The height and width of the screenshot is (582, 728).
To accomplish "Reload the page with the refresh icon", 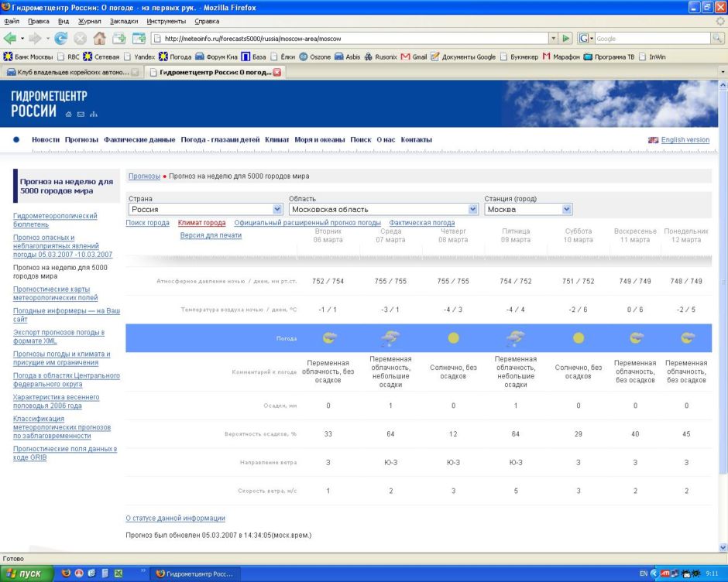I will tap(60, 38).
